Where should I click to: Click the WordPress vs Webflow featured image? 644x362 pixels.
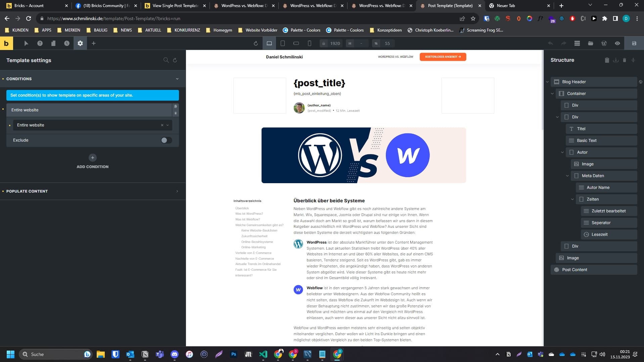click(364, 155)
